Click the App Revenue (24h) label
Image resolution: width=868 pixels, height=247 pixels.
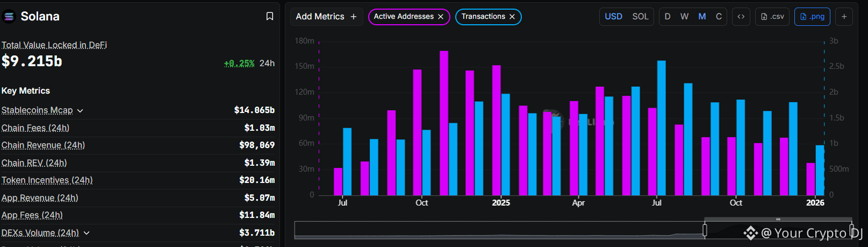[x=40, y=198]
